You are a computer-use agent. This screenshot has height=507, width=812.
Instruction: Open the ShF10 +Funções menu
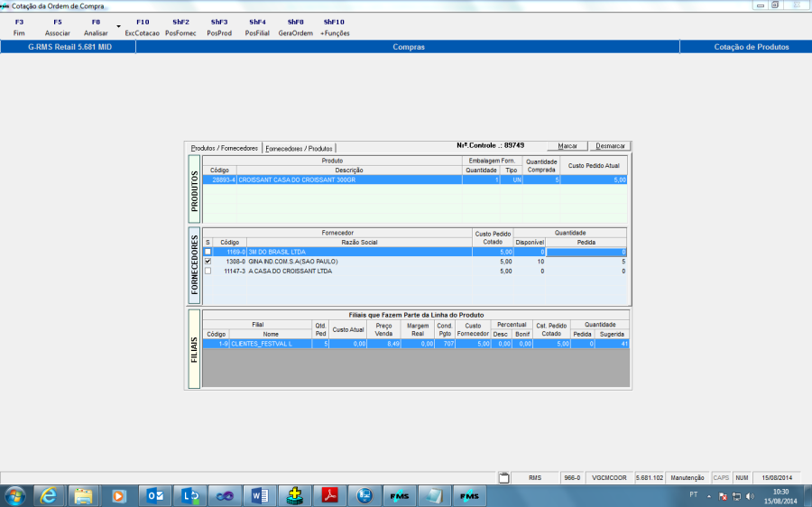[335, 27]
